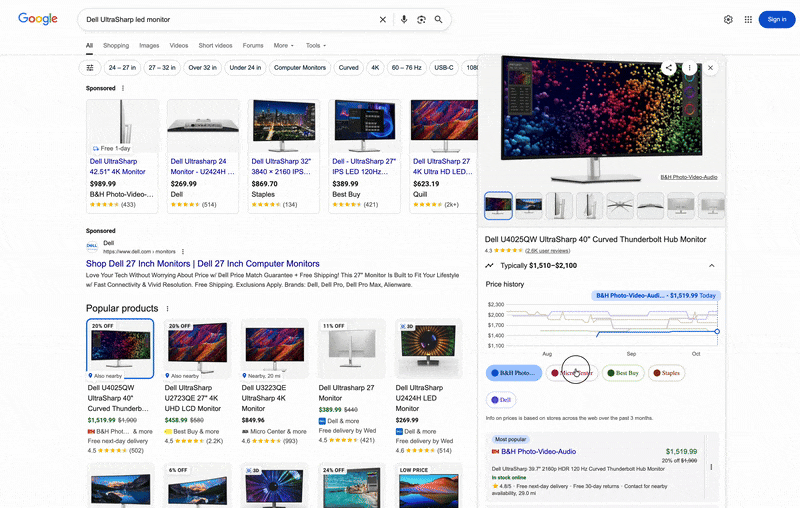Toggle the Best Buy price history chip

click(622, 373)
